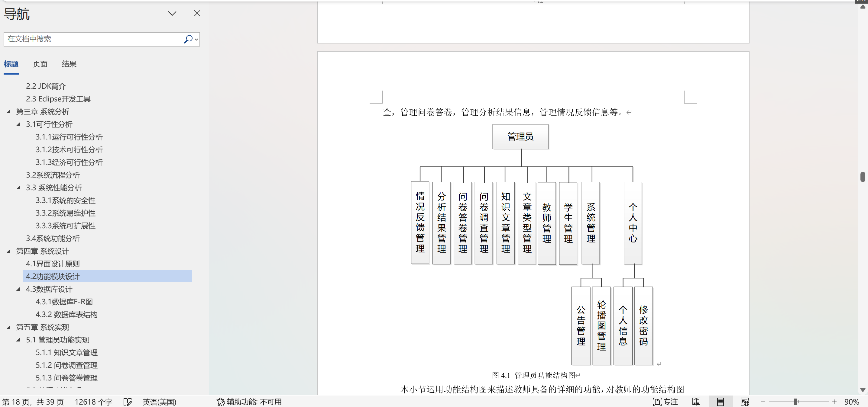Click the zoom out minus button
868x407 pixels.
click(x=763, y=402)
